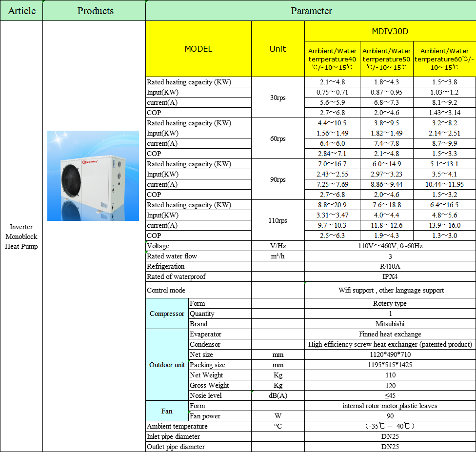Click the yellow "MODEL" header cell
The height and width of the screenshot is (452, 476).
click(198, 49)
